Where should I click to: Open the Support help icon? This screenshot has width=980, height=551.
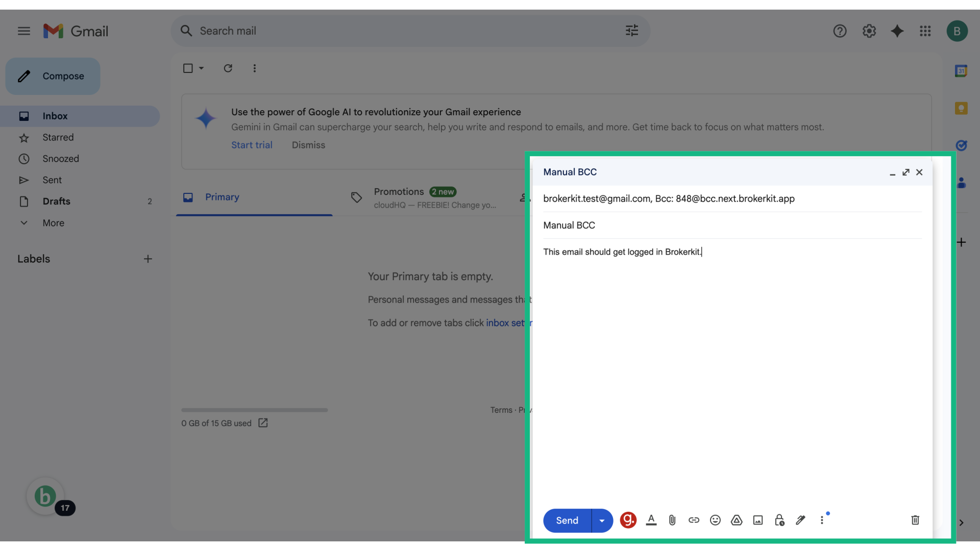coord(840,31)
